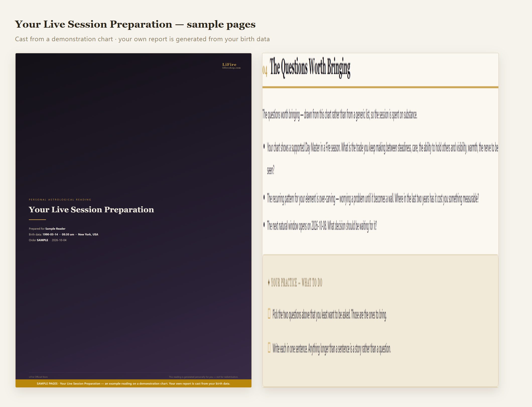Viewport: 532px width, 407px height.
Task: Click 'PERSONAL ASTROLOGICAL READING' label on cover
Action: 60,200
